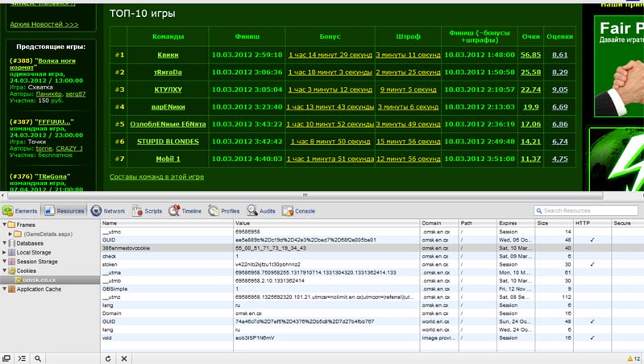Screen dimensions: 644x364
Task: Click the delete cookie X icon
Action: [124, 358]
